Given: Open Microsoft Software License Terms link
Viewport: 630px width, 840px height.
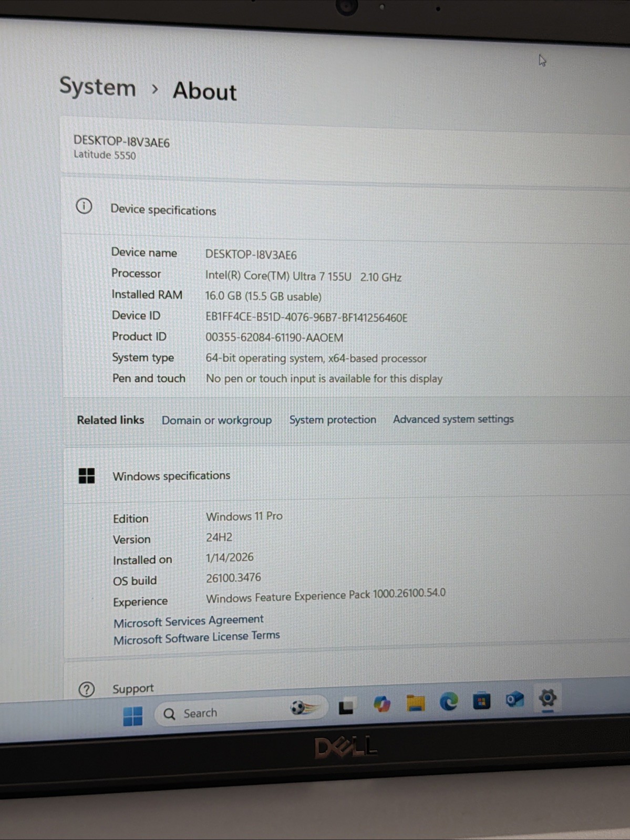Looking at the screenshot, I should (197, 638).
